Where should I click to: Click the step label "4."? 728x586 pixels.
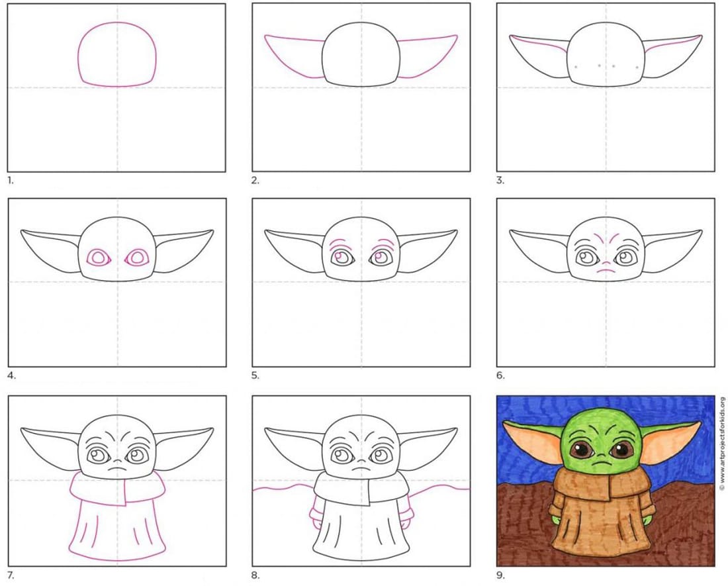[x=11, y=375]
